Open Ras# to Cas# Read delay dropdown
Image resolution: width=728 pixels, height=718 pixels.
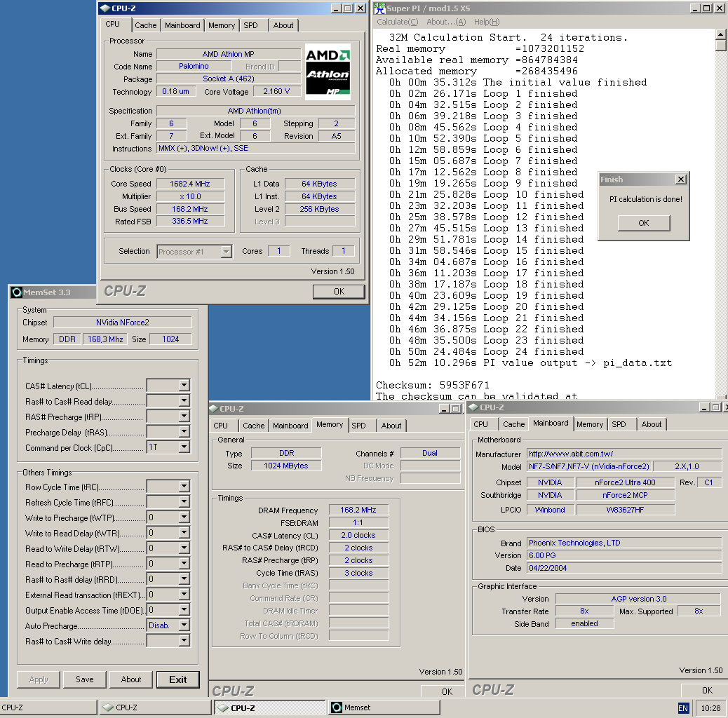click(x=184, y=400)
